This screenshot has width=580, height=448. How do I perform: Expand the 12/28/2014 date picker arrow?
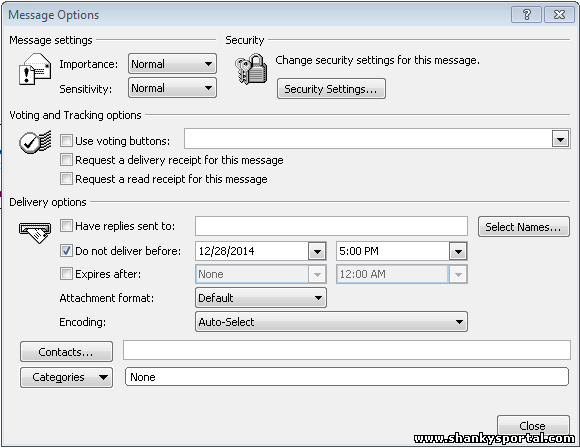[x=317, y=252]
